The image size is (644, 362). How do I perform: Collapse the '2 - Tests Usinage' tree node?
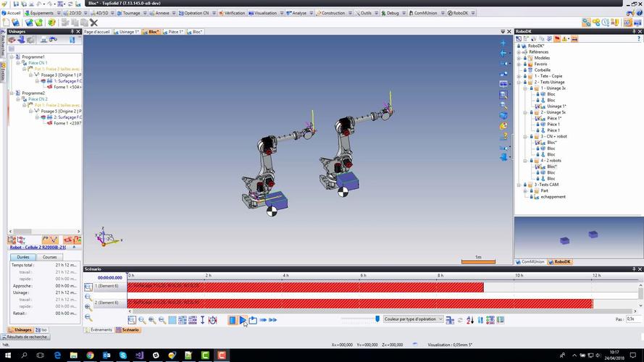519,82
